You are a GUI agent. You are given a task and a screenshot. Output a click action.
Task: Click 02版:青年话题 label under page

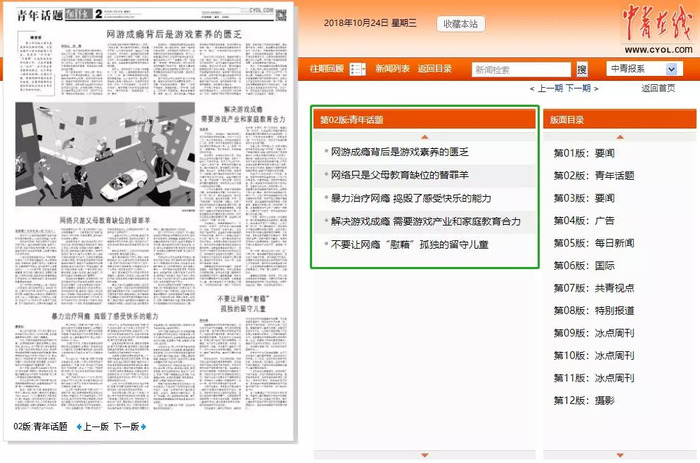click(x=40, y=427)
